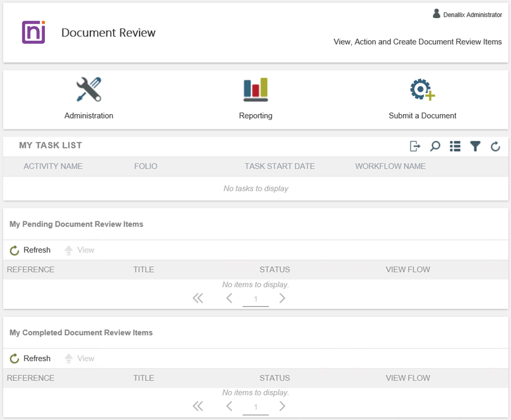
Task: Click the Denallix Administrator user icon
Action: tap(437, 14)
